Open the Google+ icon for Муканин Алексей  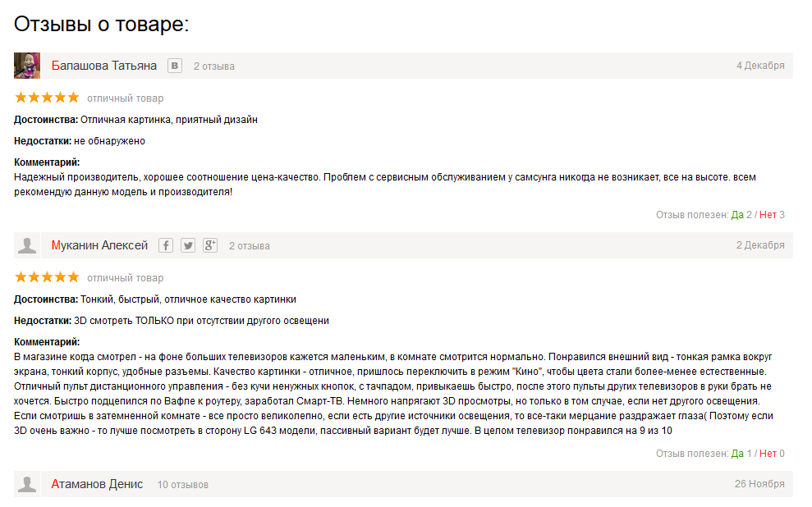[x=210, y=245]
